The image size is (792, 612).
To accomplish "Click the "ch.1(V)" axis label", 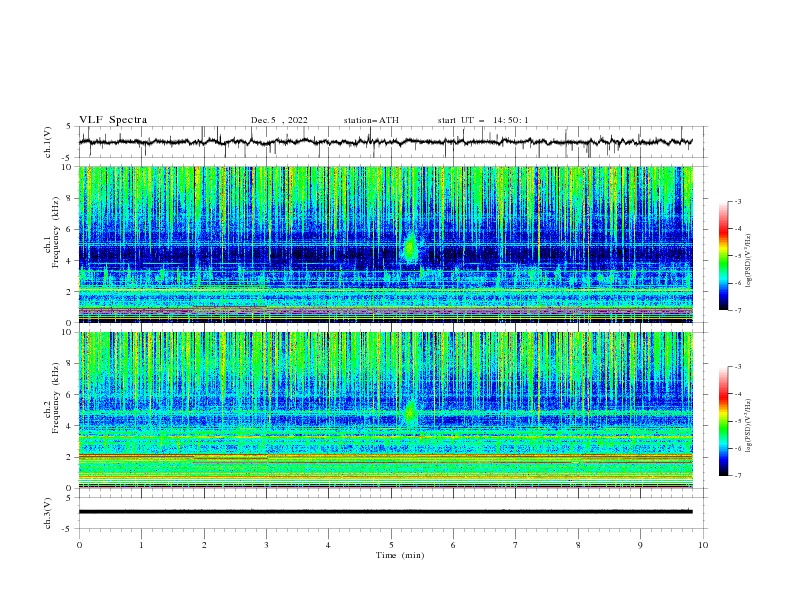I will (48, 142).
